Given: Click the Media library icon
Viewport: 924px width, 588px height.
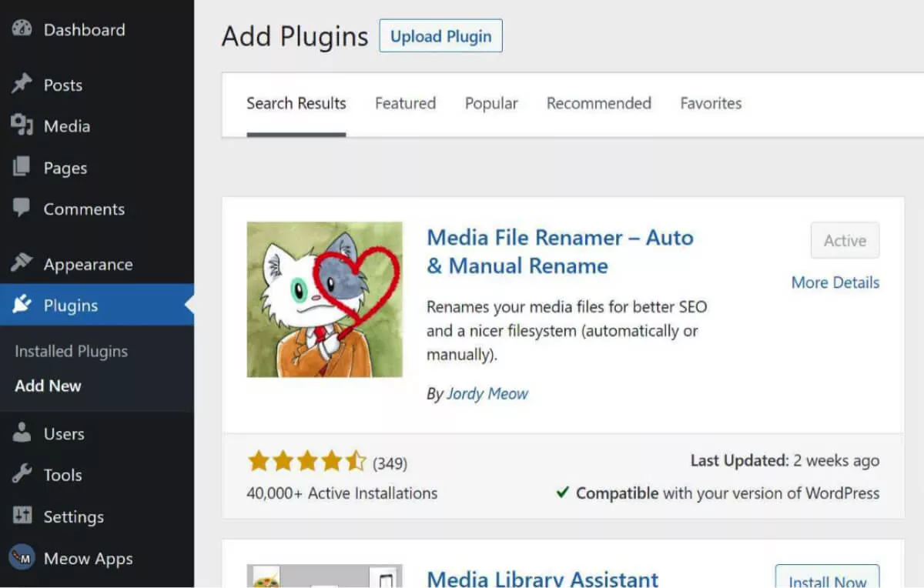Looking at the screenshot, I should click(22, 125).
